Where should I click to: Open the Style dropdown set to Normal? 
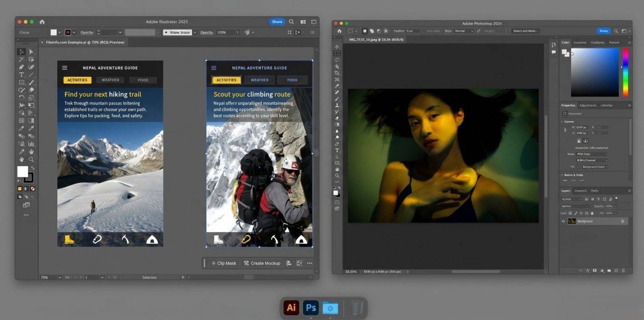click(x=464, y=31)
